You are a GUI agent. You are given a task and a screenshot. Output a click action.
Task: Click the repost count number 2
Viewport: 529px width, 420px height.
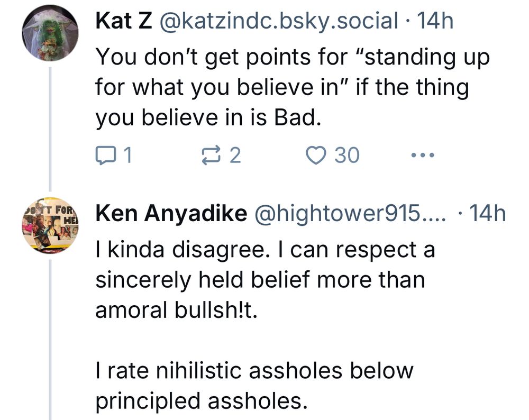(235, 155)
